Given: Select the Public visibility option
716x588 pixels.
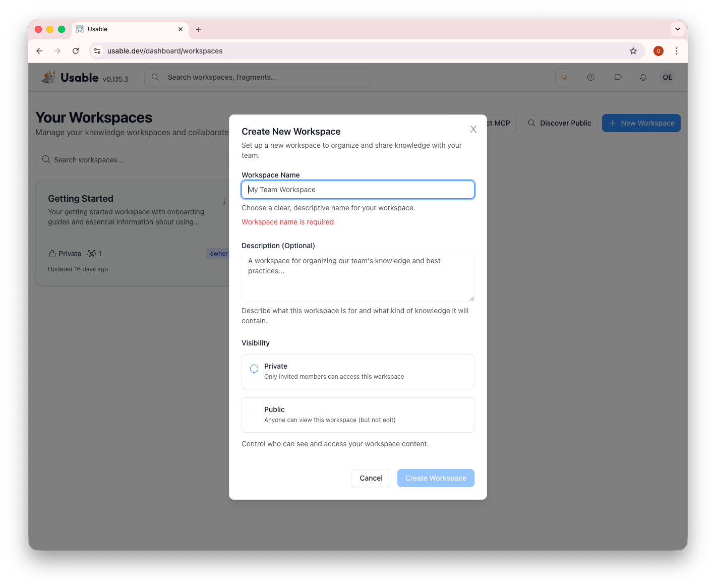Looking at the screenshot, I should 254,412.
